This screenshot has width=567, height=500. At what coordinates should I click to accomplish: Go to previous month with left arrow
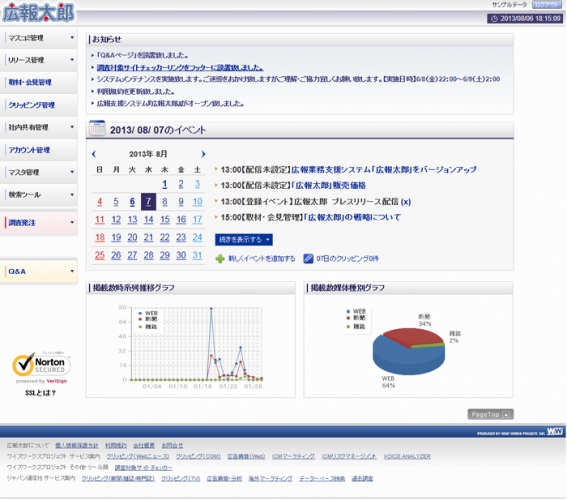coord(94,154)
